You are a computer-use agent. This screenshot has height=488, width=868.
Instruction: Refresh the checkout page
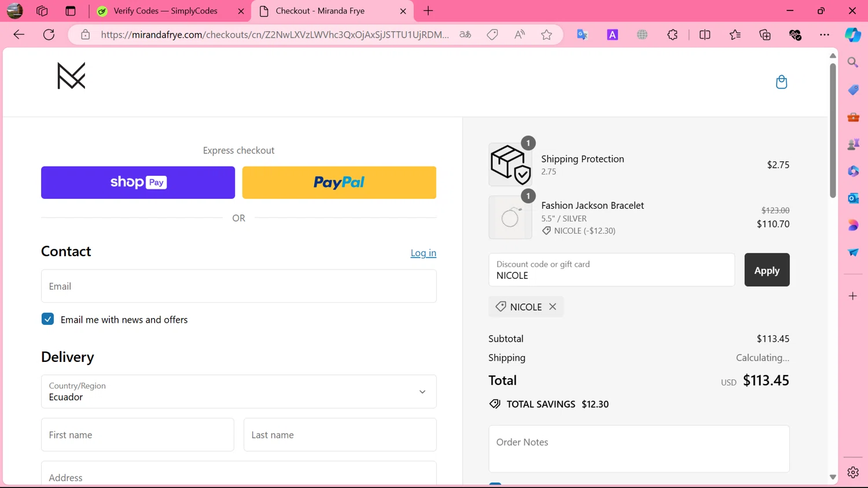coord(49,35)
